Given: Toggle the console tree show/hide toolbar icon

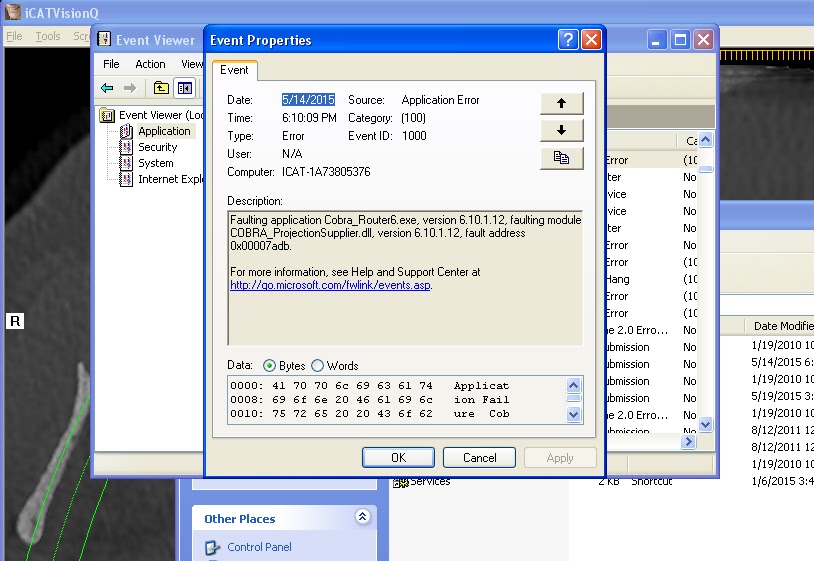Looking at the screenshot, I should 184,88.
